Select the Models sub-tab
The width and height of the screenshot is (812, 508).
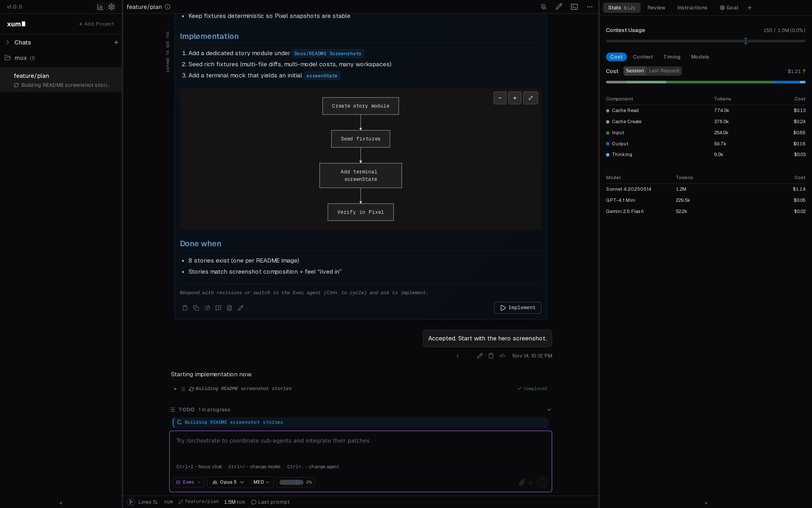click(700, 57)
